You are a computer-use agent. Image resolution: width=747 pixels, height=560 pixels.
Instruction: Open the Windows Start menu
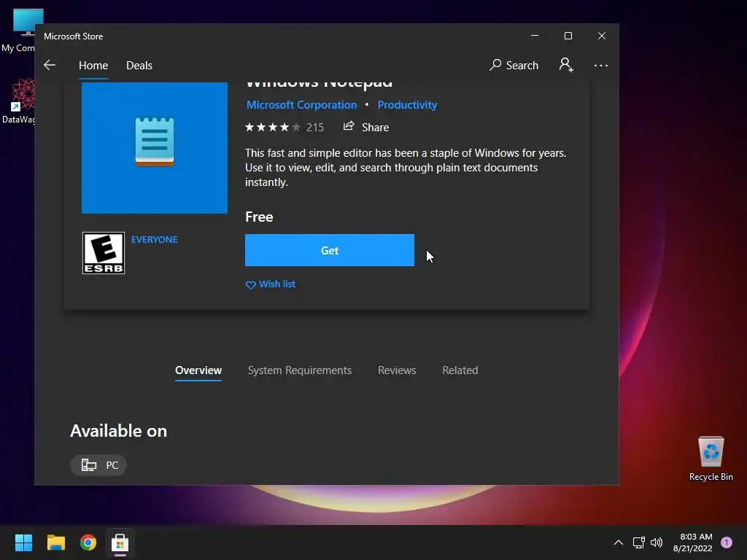pos(23,542)
